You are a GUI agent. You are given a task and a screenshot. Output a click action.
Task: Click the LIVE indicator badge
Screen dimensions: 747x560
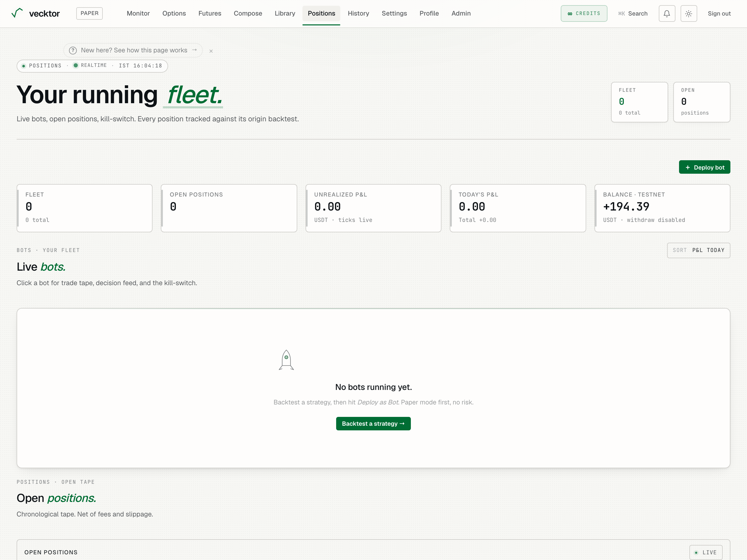point(706,552)
